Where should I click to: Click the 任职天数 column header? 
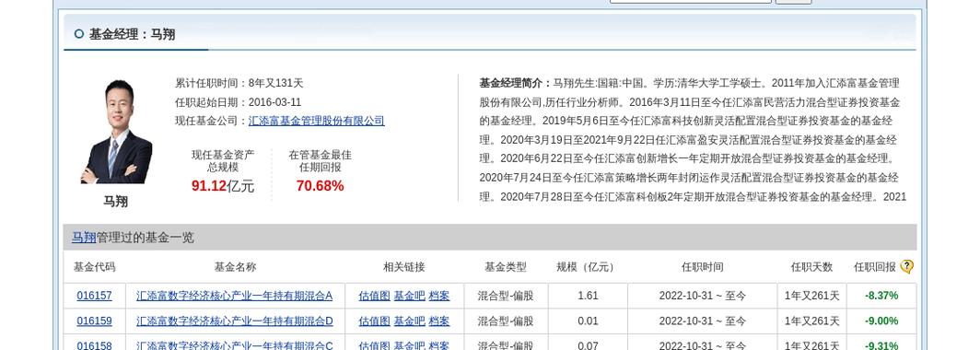811,267
